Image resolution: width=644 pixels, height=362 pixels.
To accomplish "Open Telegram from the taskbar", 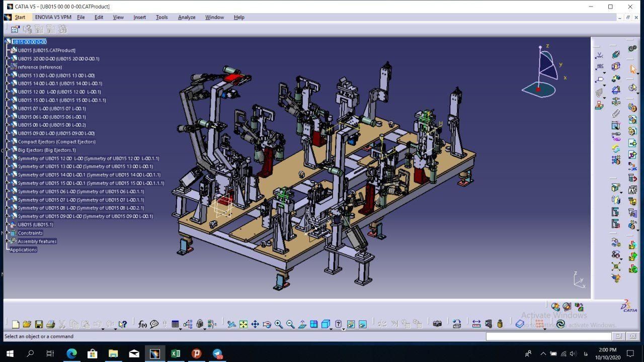I will point(217,353).
